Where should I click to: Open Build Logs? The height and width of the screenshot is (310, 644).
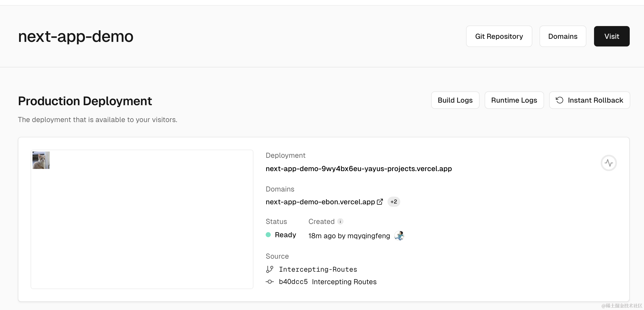pyautogui.click(x=455, y=100)
